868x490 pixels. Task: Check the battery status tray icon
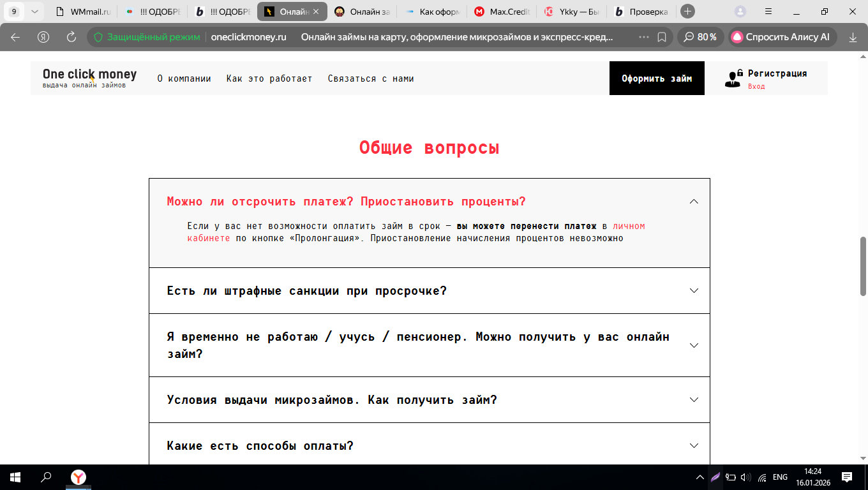[731, 477]
